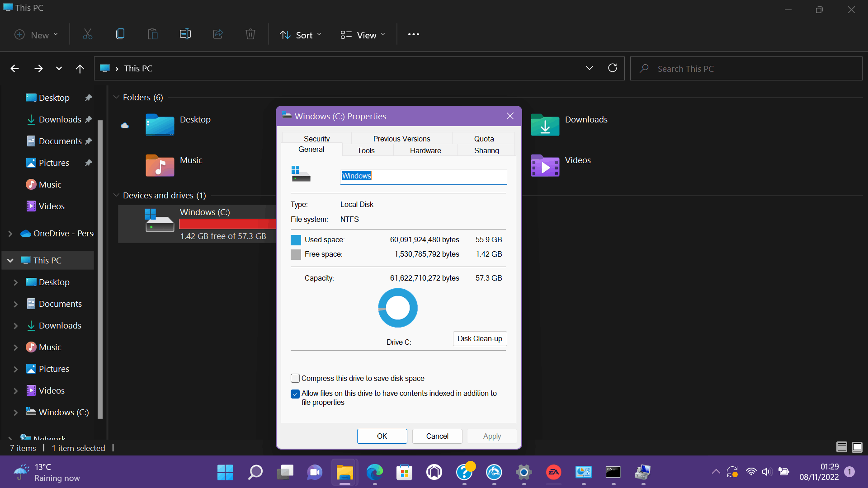868x488 pixels.
Task: Click the drive label text field
Action: [423, 176]
